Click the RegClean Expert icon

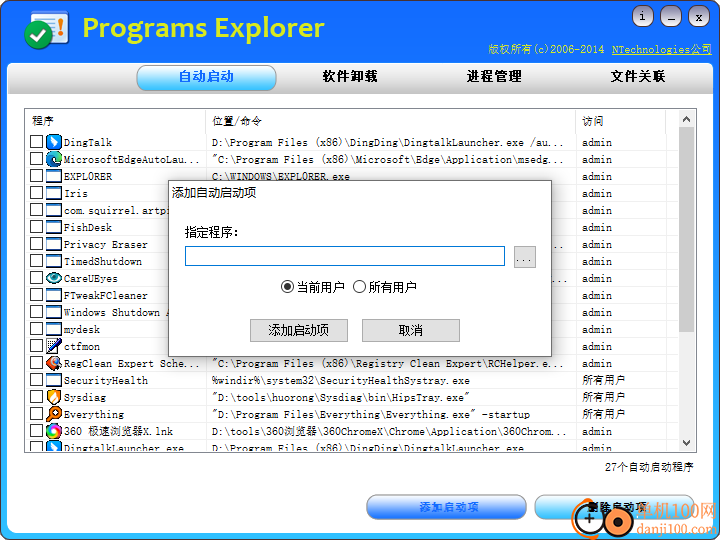click(x=54, y=363)
